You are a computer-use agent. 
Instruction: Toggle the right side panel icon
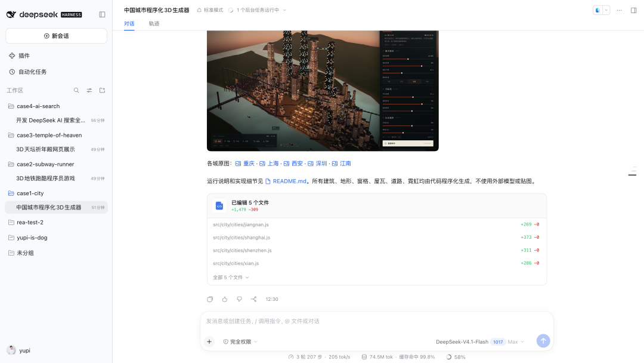(x=634, y=10)
